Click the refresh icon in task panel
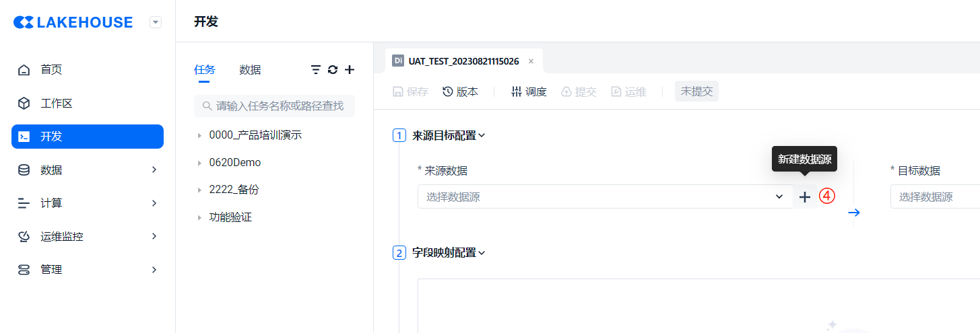This screenshot has height=333, width=980. (333, 70)
